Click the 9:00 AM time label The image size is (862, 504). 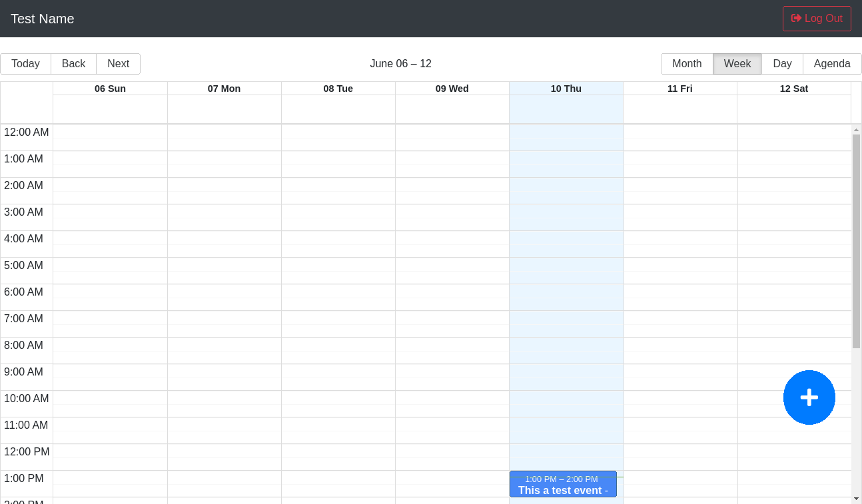coord(23,372)
